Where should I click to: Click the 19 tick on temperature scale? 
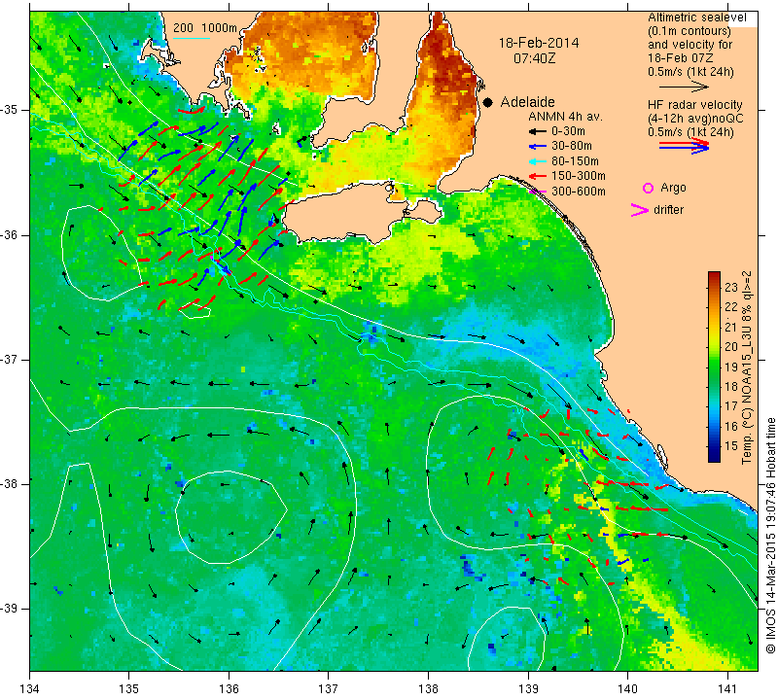(731, 367)
